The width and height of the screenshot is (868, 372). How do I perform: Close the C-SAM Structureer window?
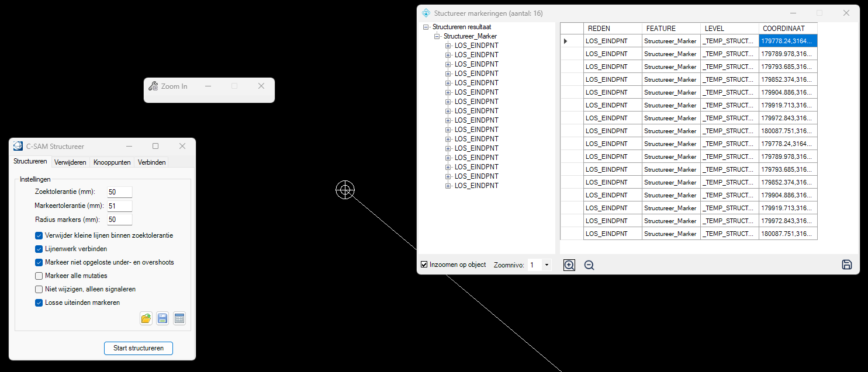pyautogui.click(x=182, y=146)
